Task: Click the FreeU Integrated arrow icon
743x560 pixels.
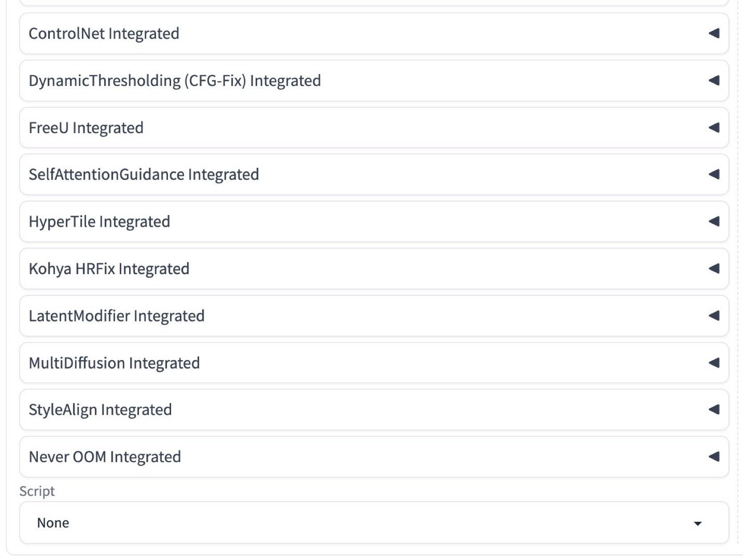Action: [714, 128]
